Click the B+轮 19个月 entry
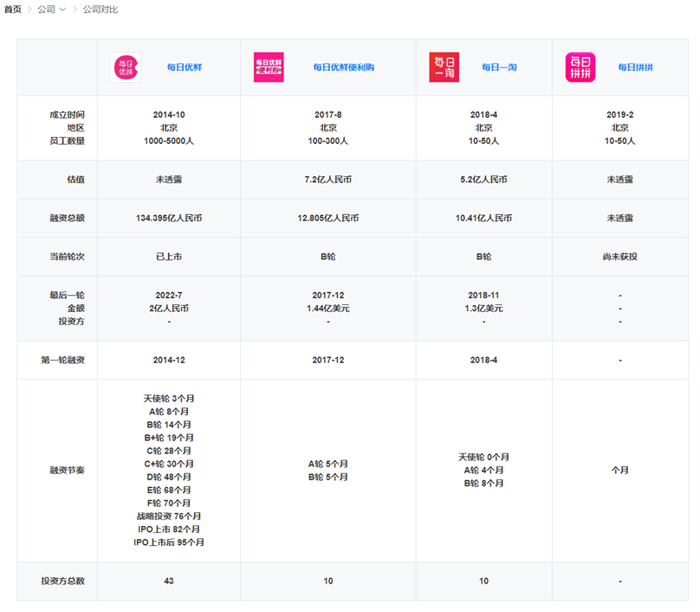This screenshot has height=612, width=700. 169,438
